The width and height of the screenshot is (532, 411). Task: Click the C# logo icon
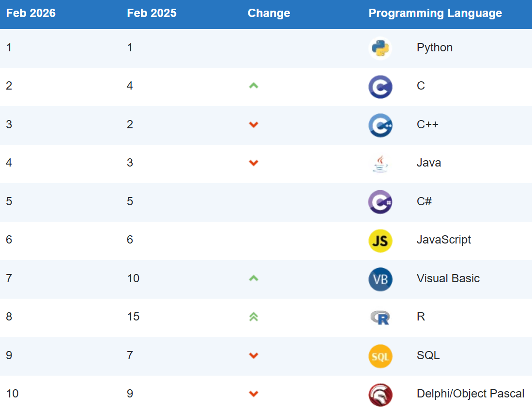tap(380, 202)
